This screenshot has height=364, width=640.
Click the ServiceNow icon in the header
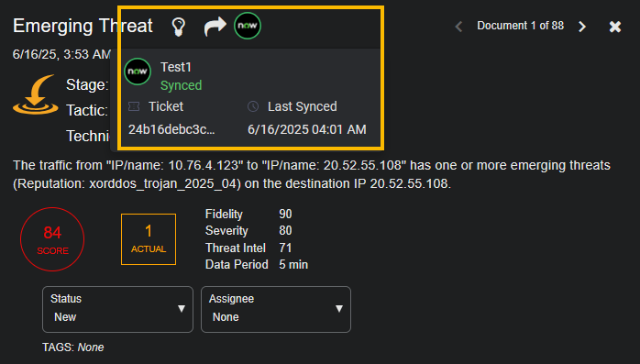pos(248,26)
